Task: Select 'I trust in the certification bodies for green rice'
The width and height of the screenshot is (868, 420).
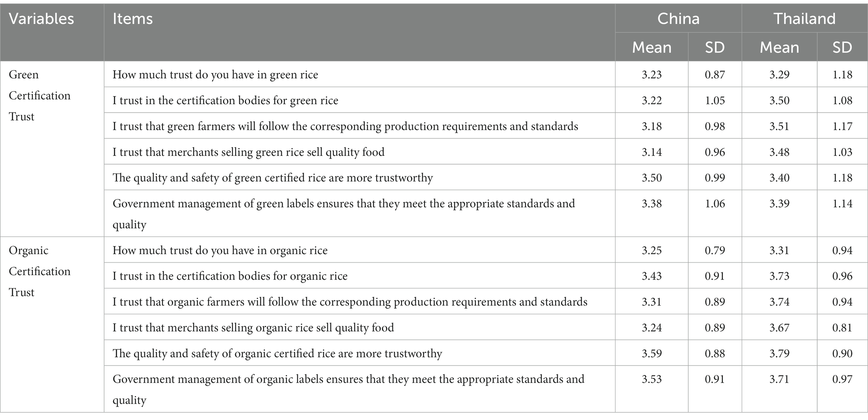Action: pyautogui.click(x=225, y=101)
